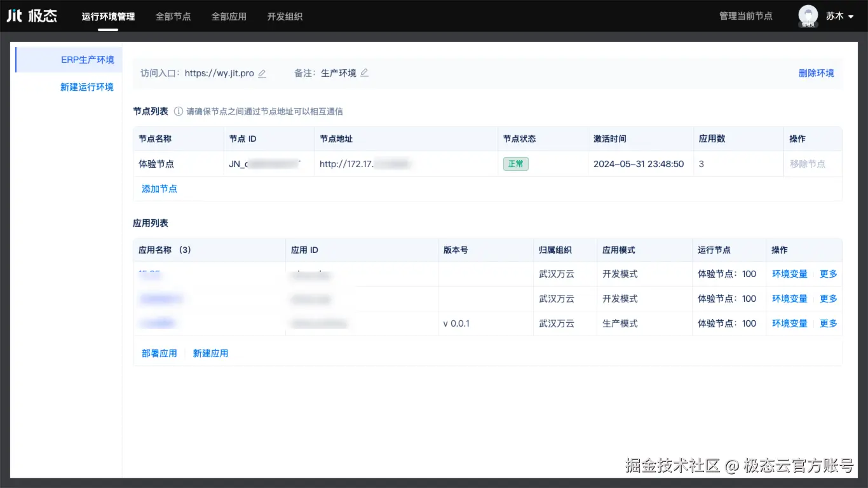Open 环境变量 for the 生产模式 app
Viewport: 868px width, 488px height.
click(790, 323)
